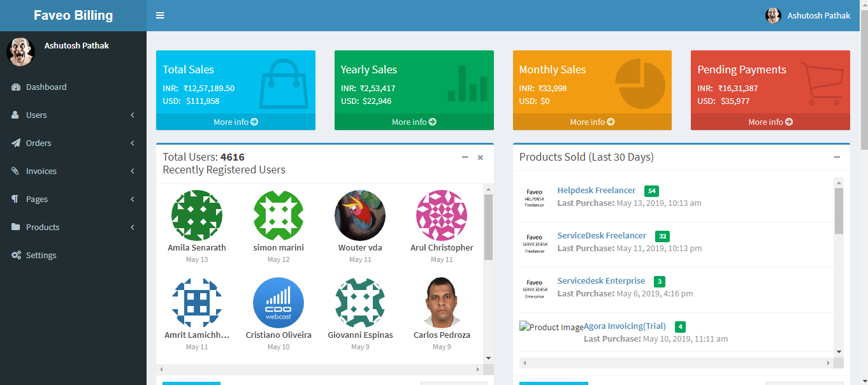The image size is (868, 385).
Task: Click the Dashboard speedometer icon in sidebar
Action: click(16, 87)
